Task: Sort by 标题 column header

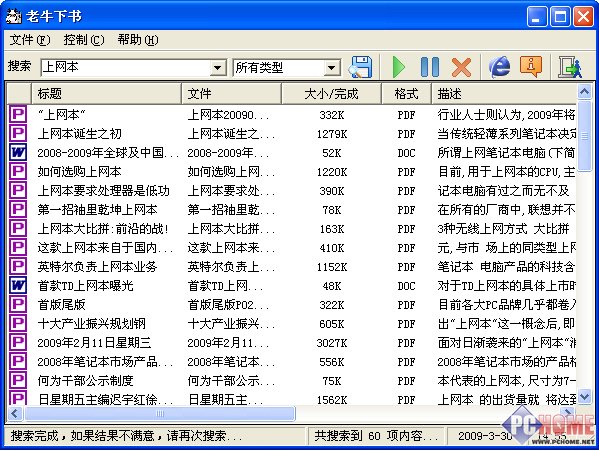Action: tap(107, 94)
